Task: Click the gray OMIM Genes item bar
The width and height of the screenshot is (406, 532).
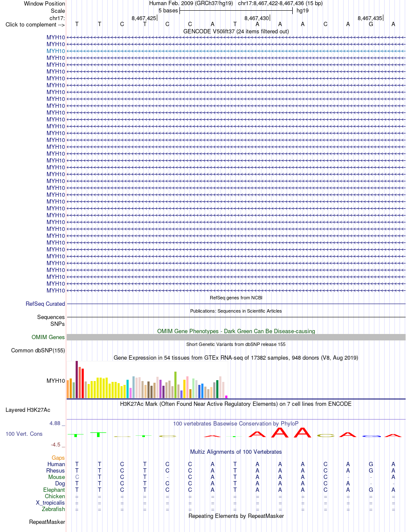Action: click(236, 337)
